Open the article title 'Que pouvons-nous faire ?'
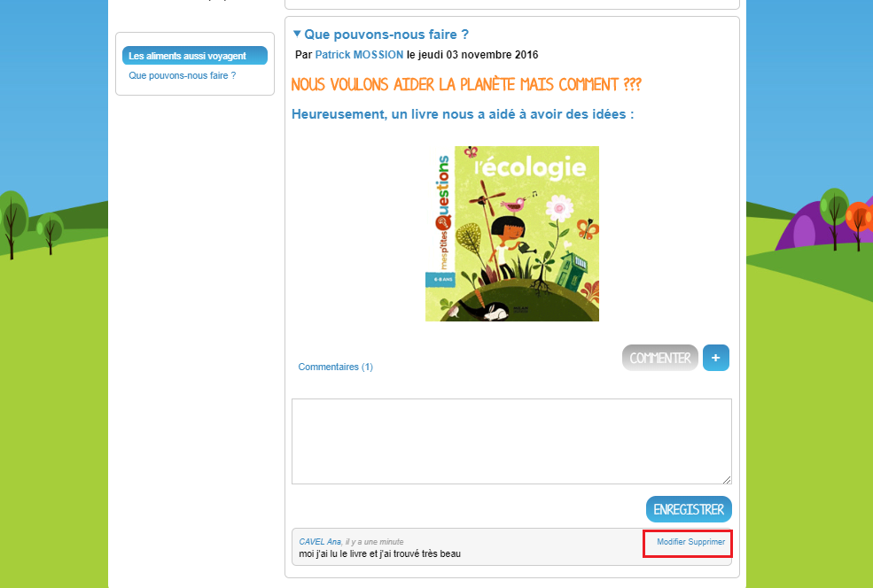The height and width of the screenshot is (588, 873). [x=386, y=35]
